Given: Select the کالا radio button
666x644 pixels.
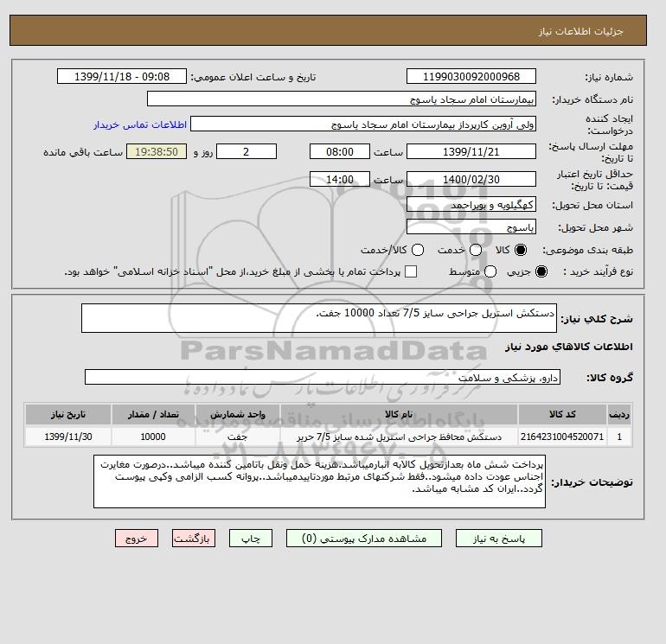Looking at the screenshot, I should 521,250.
